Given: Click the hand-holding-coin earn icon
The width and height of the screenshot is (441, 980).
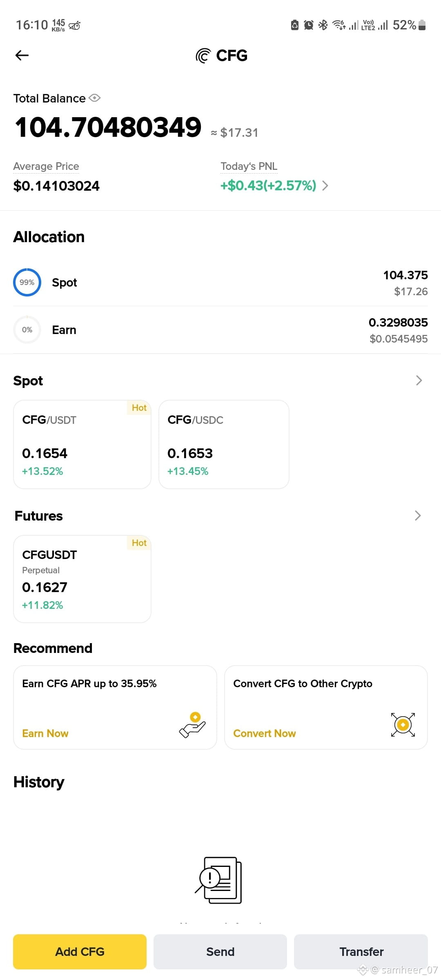Looking at the screenshot, I should pyautogui.click(x=193, y=725).
